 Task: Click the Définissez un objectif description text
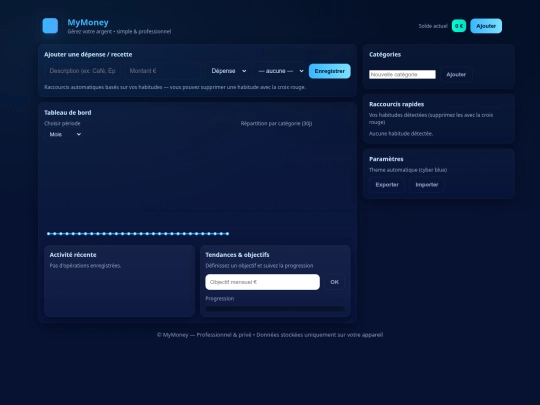(x=259, y=266)
